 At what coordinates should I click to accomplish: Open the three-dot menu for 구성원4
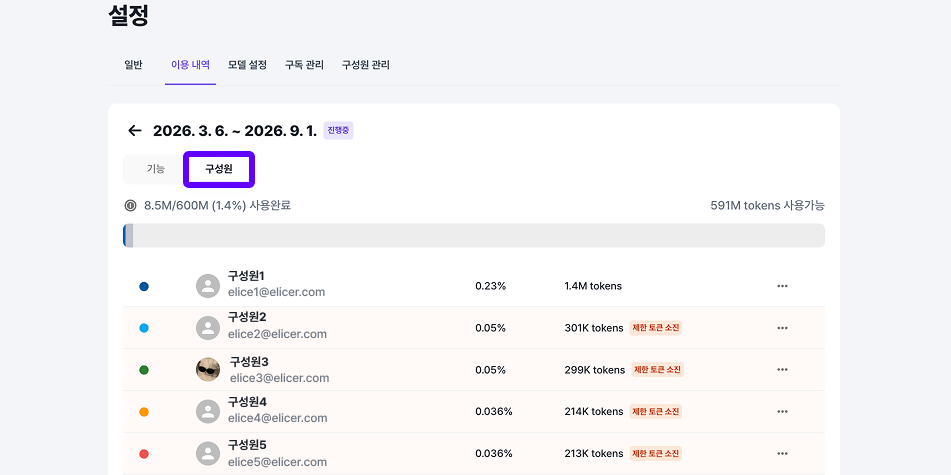(x=782, y=412)
